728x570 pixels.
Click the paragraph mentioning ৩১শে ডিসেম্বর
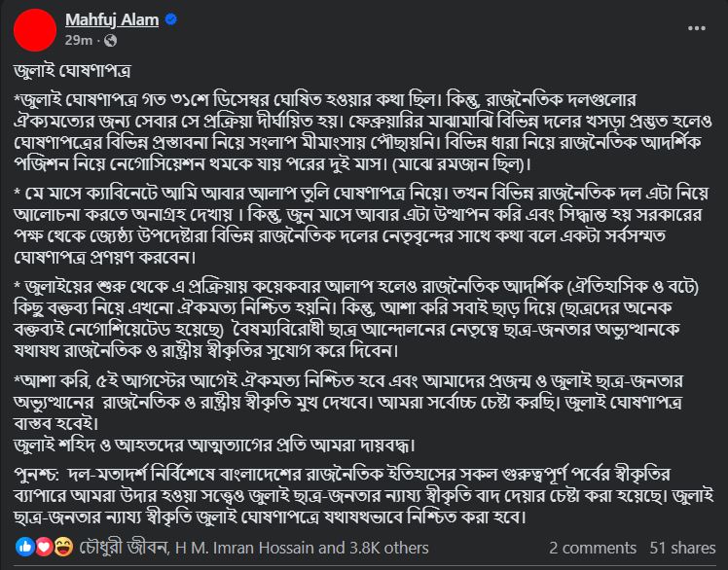(x=363, y=132)
